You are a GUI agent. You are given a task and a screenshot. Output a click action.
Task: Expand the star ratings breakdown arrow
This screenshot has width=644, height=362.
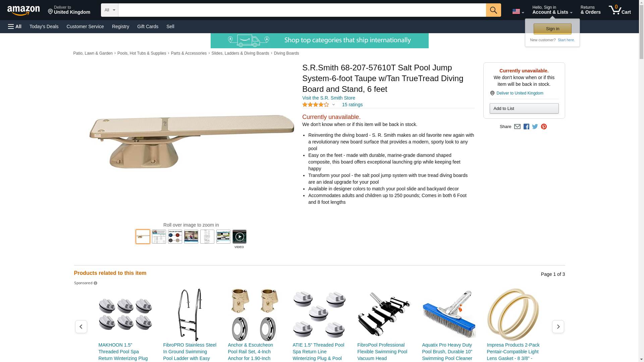(333, 105)
